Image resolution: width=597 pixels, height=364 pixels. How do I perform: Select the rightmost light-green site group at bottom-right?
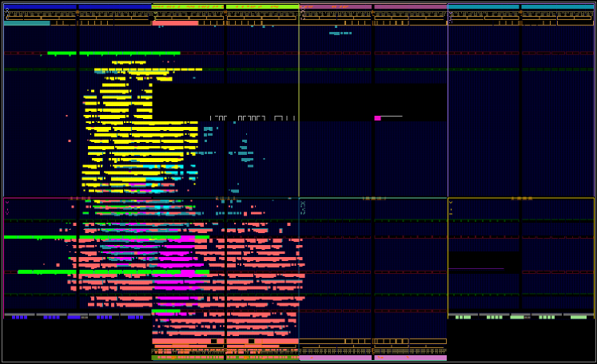click(579, 317)
